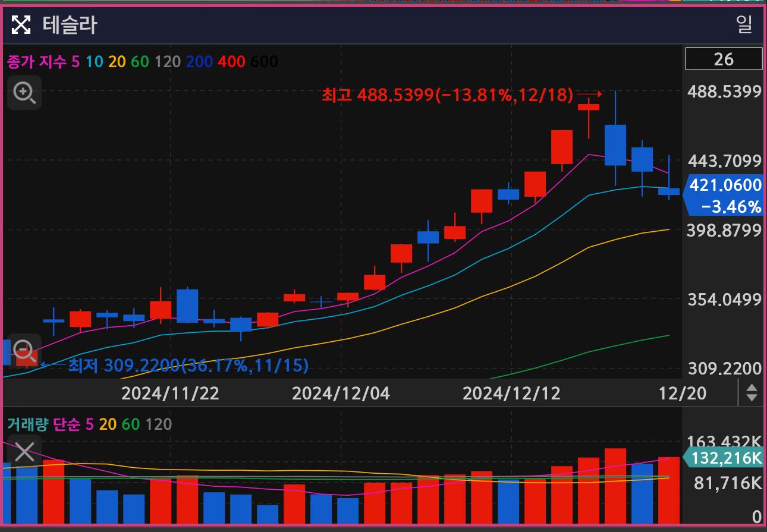Select the tallest red volume bar
Screen dimensions: 767x532
coord(615,485)
